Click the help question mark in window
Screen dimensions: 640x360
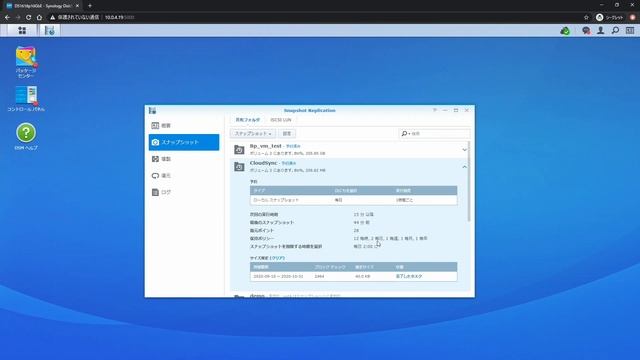(x=435, y=110)
